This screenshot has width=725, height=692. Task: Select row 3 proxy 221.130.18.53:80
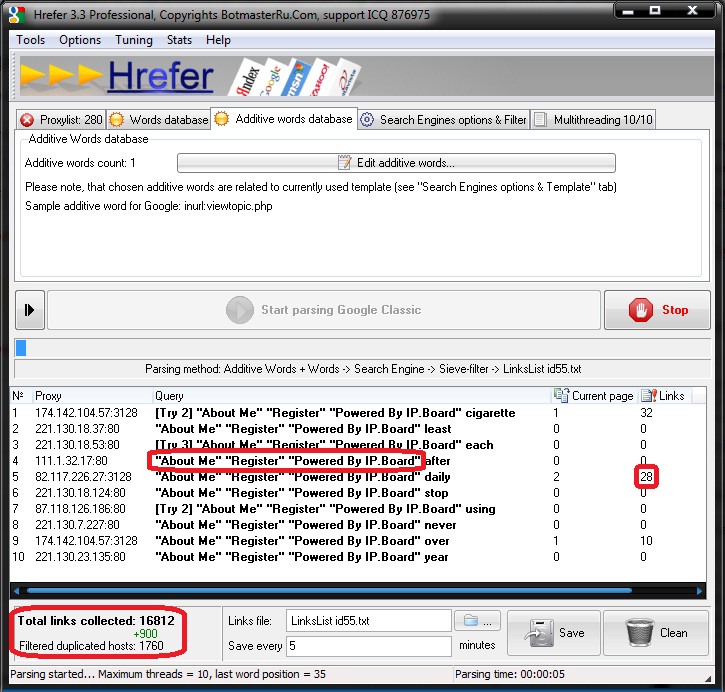(358, 445)
